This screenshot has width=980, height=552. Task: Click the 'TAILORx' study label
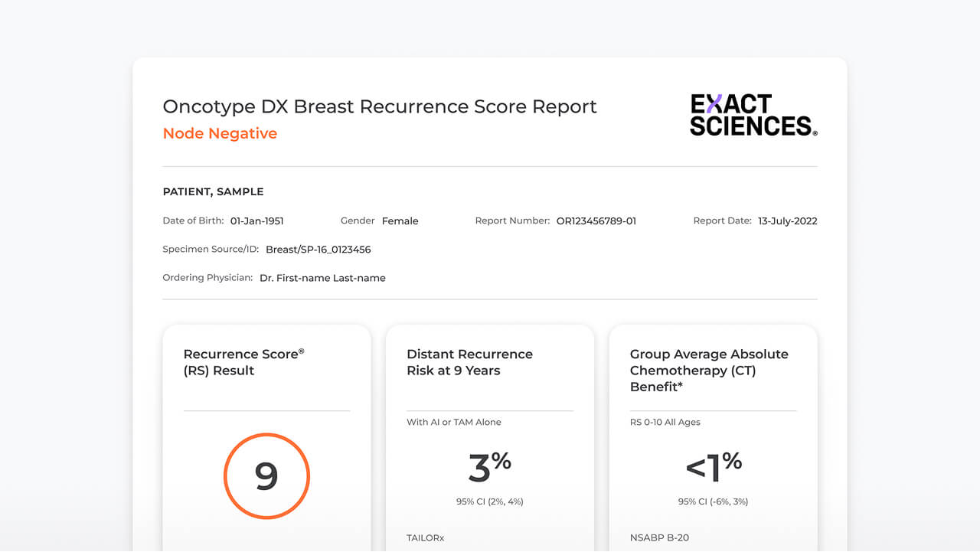pos(425,538)
